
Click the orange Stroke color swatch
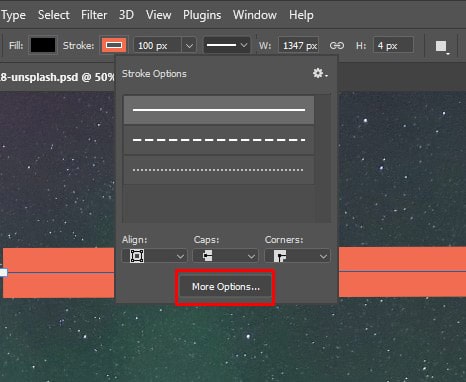(x=114, y=45)
